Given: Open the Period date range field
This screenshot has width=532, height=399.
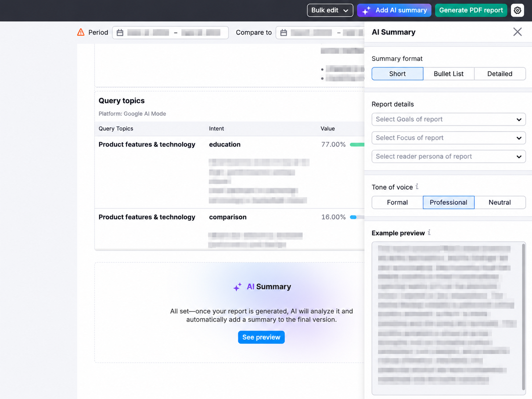Looking at the screenshot, I should click(170, 33).
